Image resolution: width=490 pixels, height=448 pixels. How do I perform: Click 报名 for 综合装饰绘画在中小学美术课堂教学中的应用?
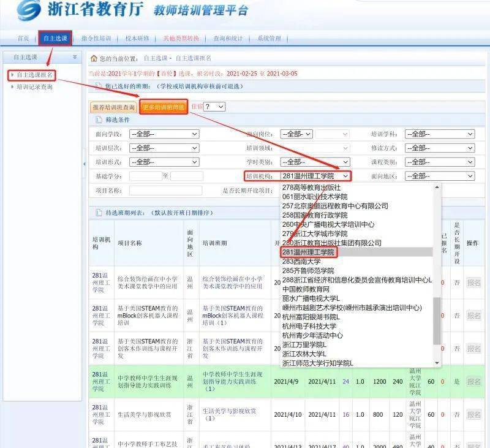click(473, 283)
